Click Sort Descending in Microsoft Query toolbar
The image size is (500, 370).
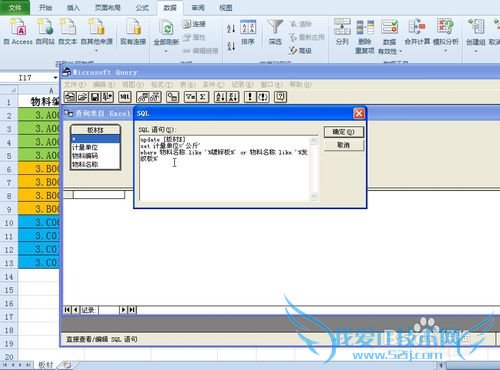(x=233, y=97)
